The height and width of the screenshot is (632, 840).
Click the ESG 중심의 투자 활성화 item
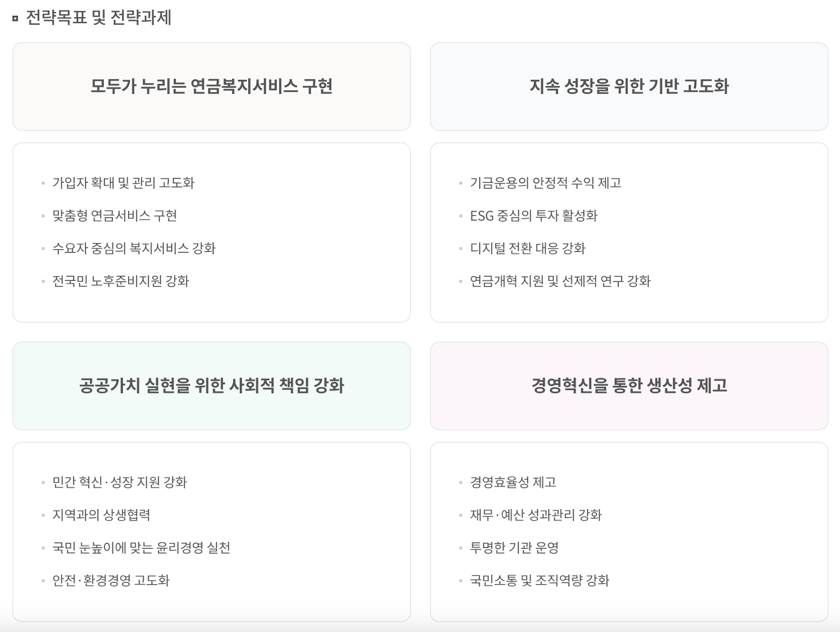coord(533,216)
